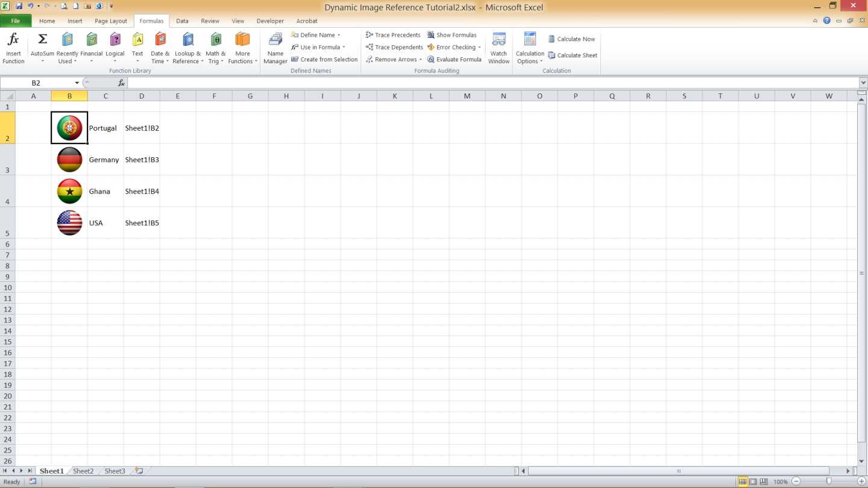Image resolution: width=868 pixels, height=488 pixels.
Task: Click Evaluate Formula
Action: pos(454,59)
